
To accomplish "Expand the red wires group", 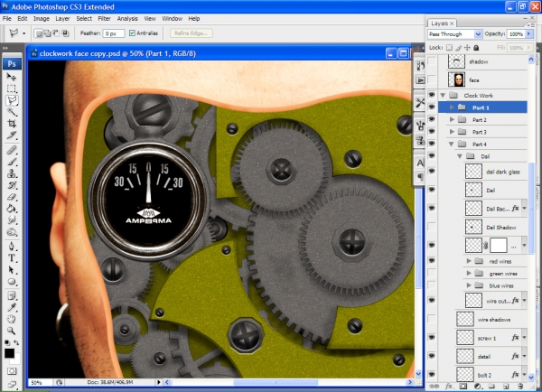I will point(469,261).
